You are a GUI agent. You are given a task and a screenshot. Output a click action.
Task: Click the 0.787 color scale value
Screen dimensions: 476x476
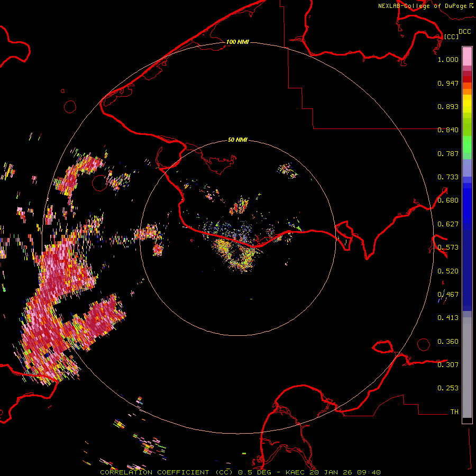point(448,153)
